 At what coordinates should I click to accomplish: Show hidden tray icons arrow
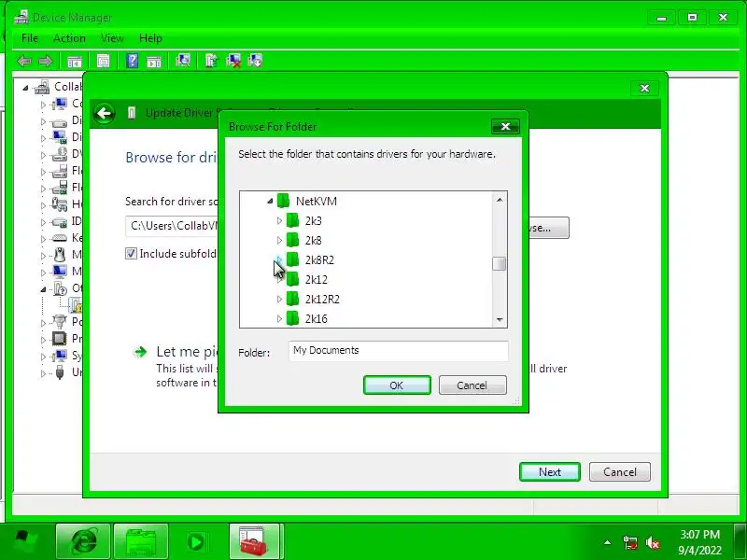click(608, 542)
